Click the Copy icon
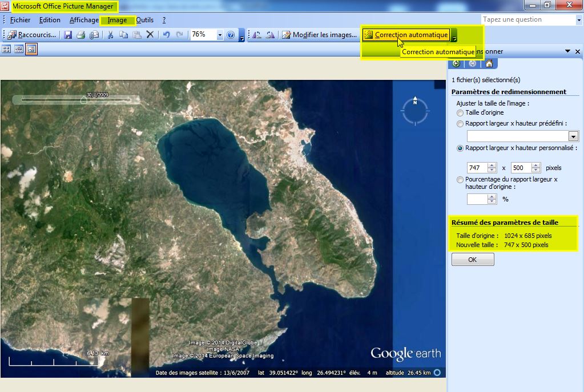The width and height of the screenshot is (584, 392). pyautogui.click(x=124, y=35)
